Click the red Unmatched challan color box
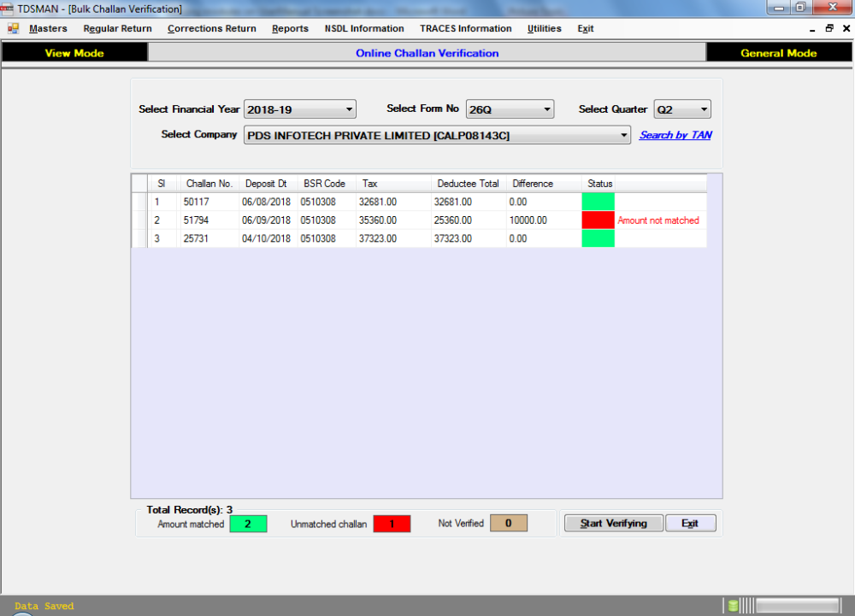855x616 pixels. tap(392, 523)
